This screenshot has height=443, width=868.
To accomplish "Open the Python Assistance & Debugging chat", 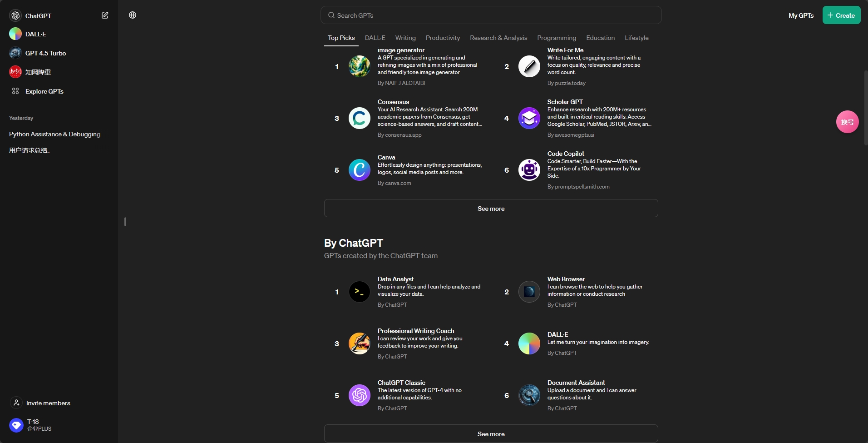I will click(55, 134).
